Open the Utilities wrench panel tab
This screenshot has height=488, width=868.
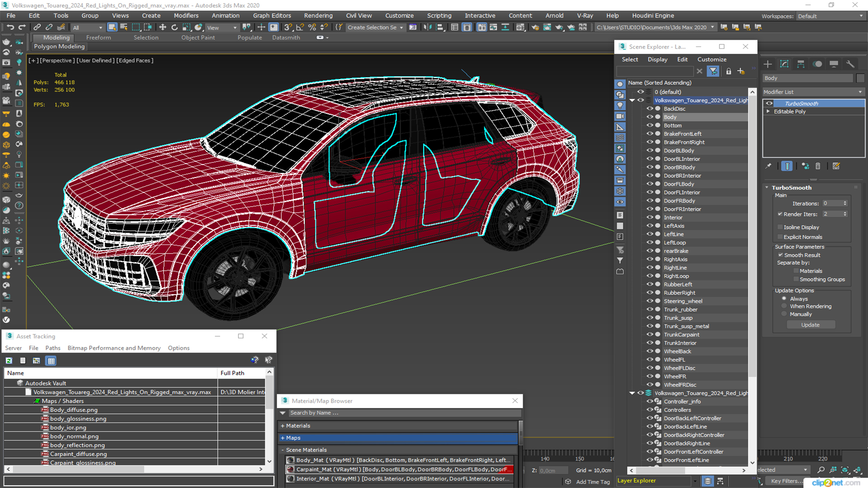pos(850,64)
